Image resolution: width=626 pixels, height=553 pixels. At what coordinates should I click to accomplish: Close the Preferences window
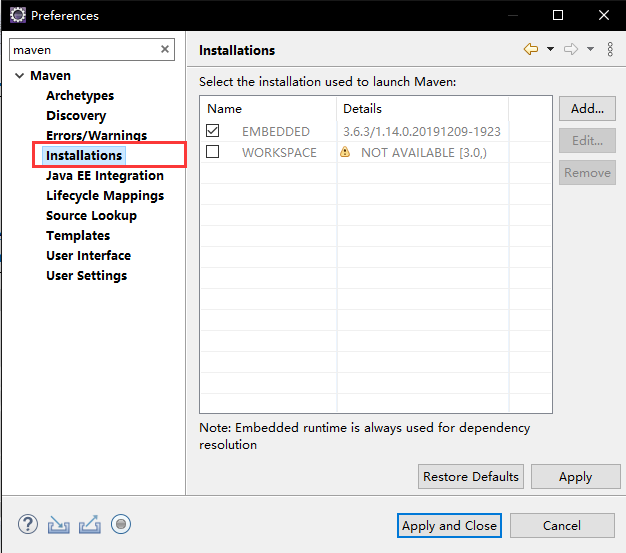[604, 15]
